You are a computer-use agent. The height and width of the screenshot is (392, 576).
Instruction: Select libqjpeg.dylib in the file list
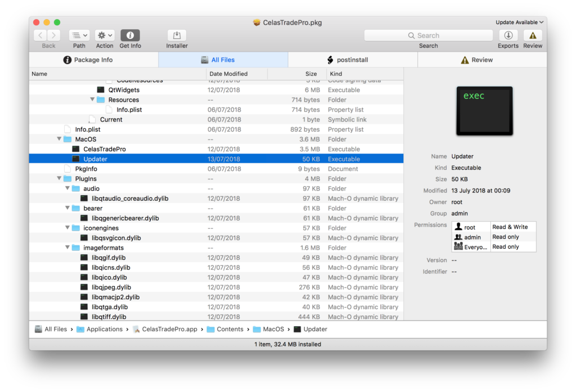click(x=111, y=287)
